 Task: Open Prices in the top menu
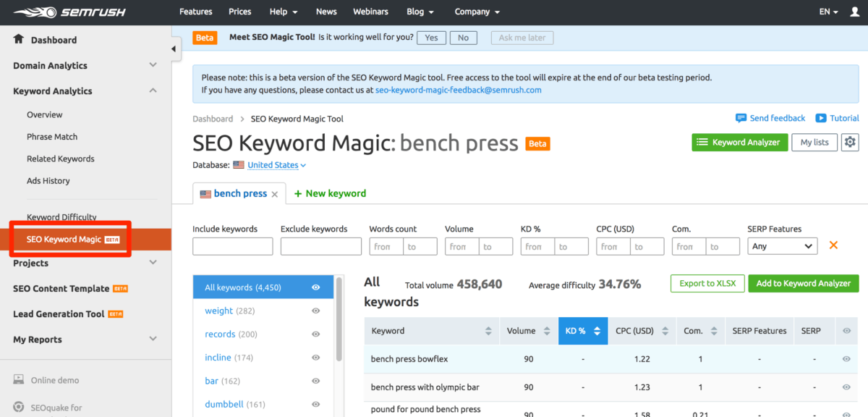pos(239,12)
